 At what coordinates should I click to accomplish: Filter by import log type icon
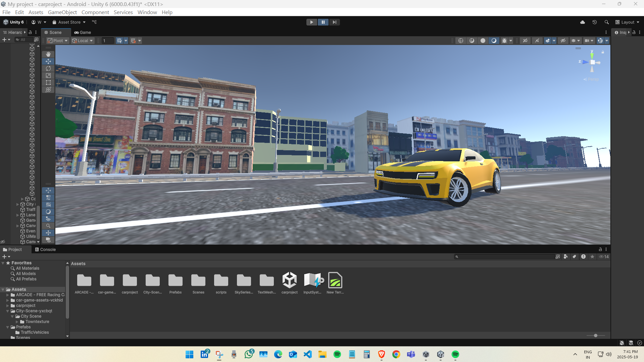point(584,257)
